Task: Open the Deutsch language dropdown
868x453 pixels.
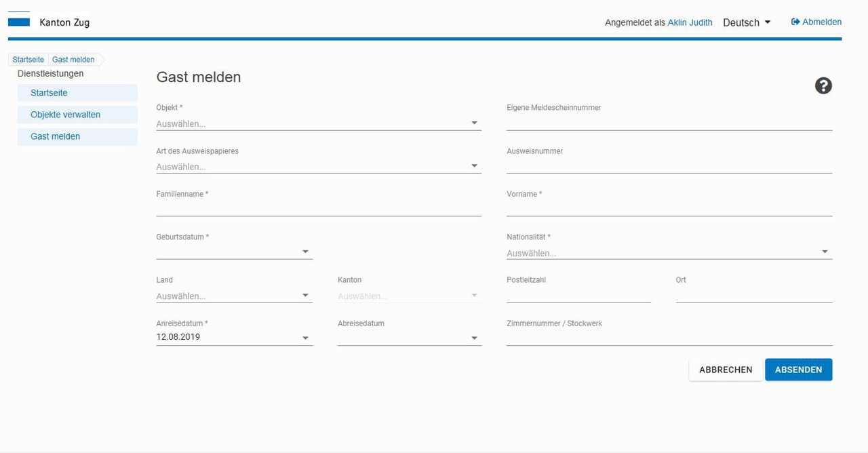Action: click(x=747, y=22)
